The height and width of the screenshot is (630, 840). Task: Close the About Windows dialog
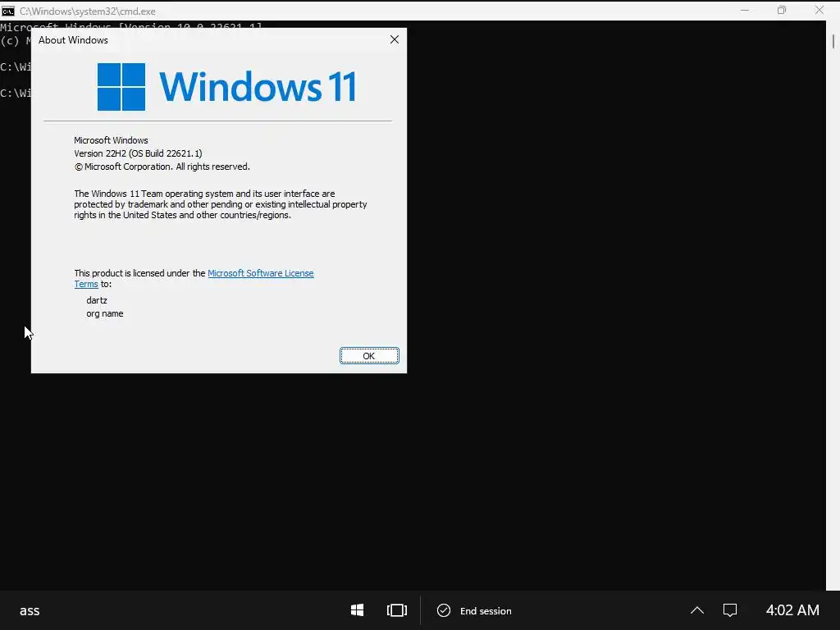tap(395, 39)
